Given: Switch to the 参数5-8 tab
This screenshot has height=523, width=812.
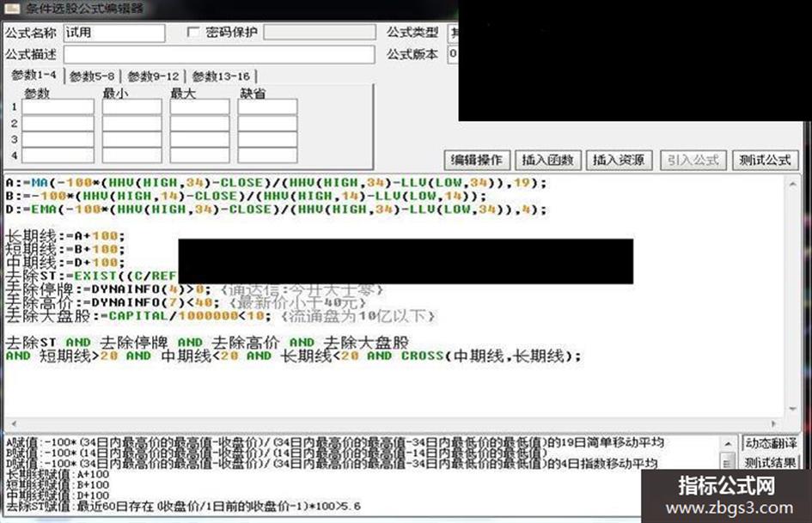Looking at the screenshot, I should [92, 76].
